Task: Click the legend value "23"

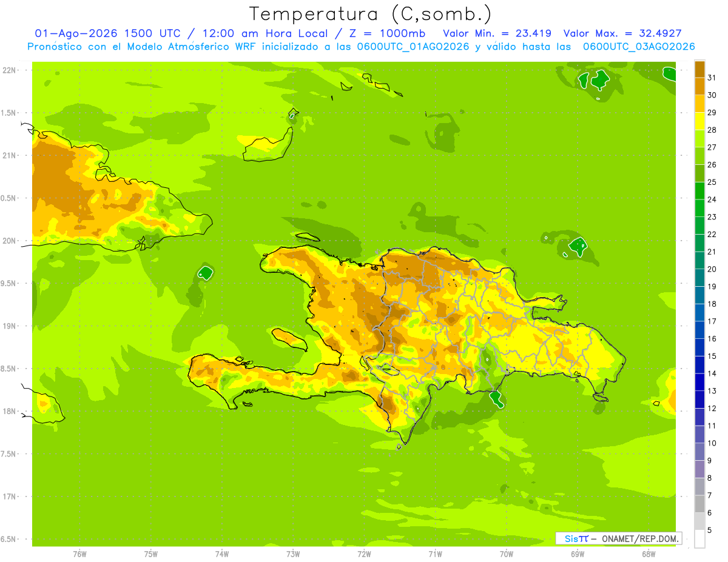Action: [712, 216]
